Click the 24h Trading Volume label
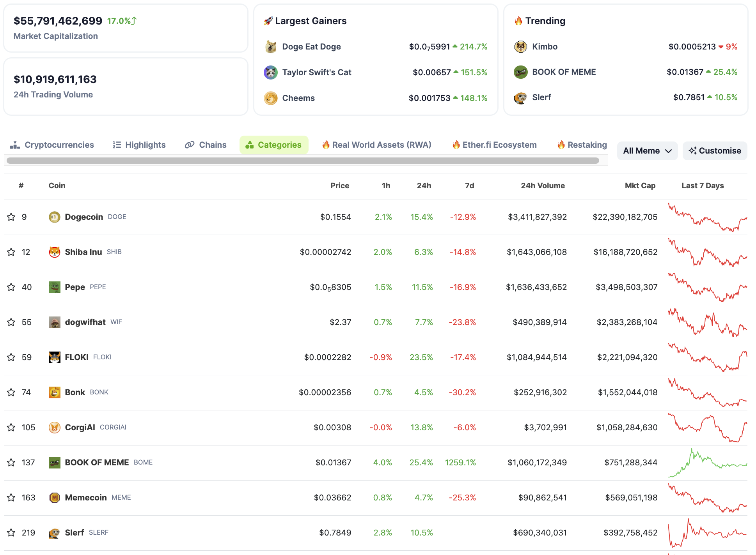Viewport: 756px width, 555px height. pos(53,95)
